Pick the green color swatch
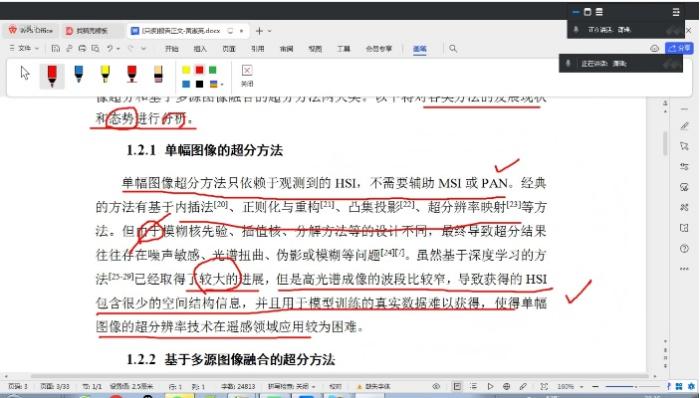The height and width of the screenshot is (398, 700). click(212, 70)
